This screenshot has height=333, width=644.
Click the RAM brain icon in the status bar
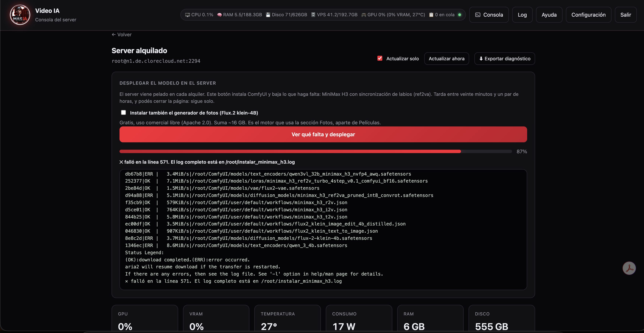[x=220, y=15]
